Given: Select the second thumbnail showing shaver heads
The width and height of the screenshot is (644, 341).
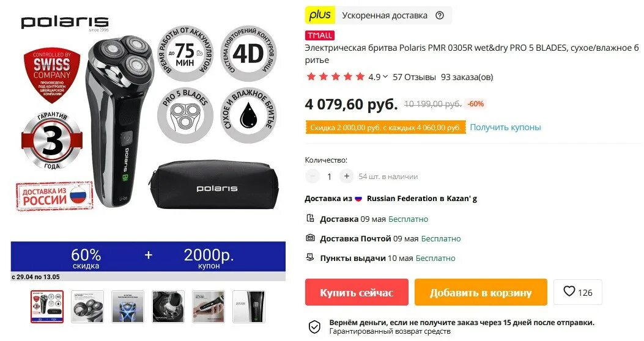Looking at the screenshot, I should click(87, 307).
